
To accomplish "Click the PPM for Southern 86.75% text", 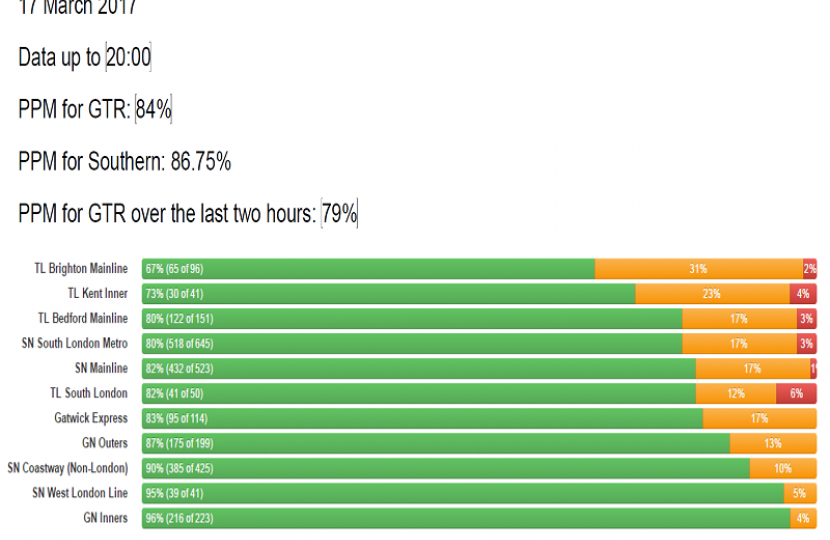I will [125, 162].
